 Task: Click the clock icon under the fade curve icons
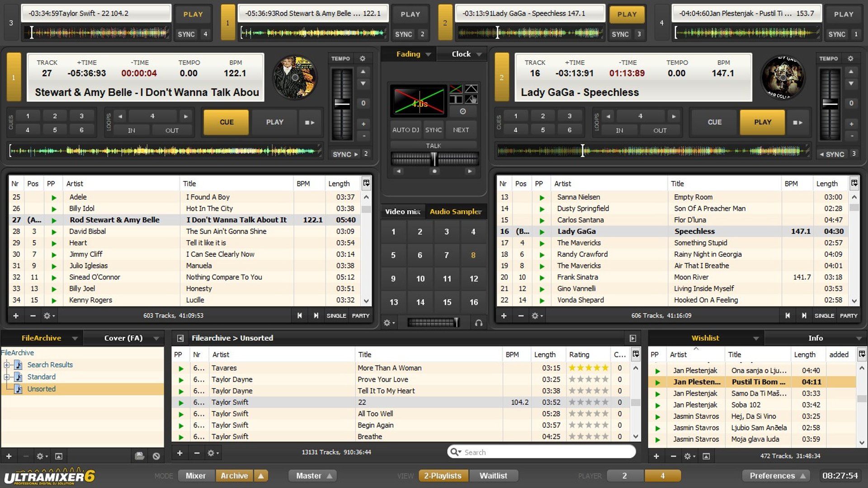click(462, 111)
